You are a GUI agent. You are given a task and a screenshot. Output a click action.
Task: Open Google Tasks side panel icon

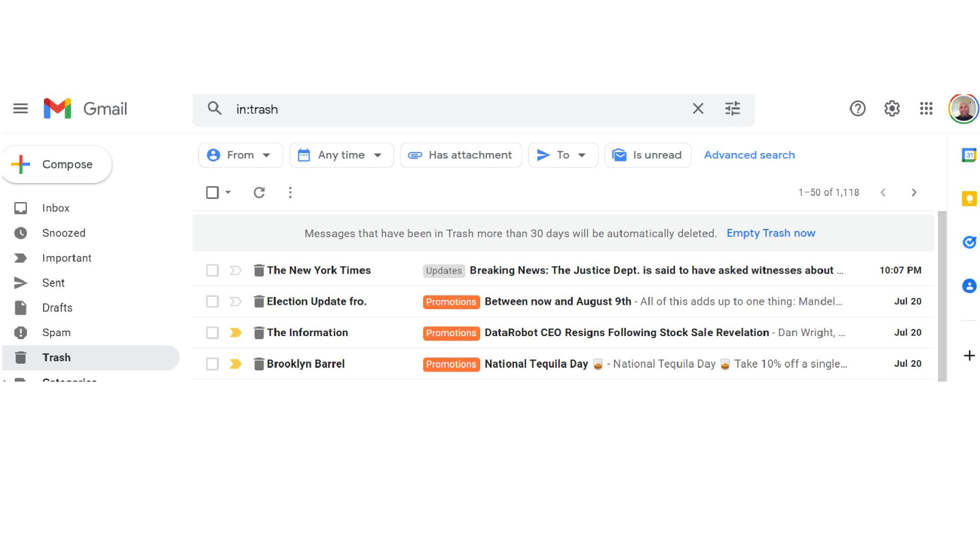[x=969, y=242]
